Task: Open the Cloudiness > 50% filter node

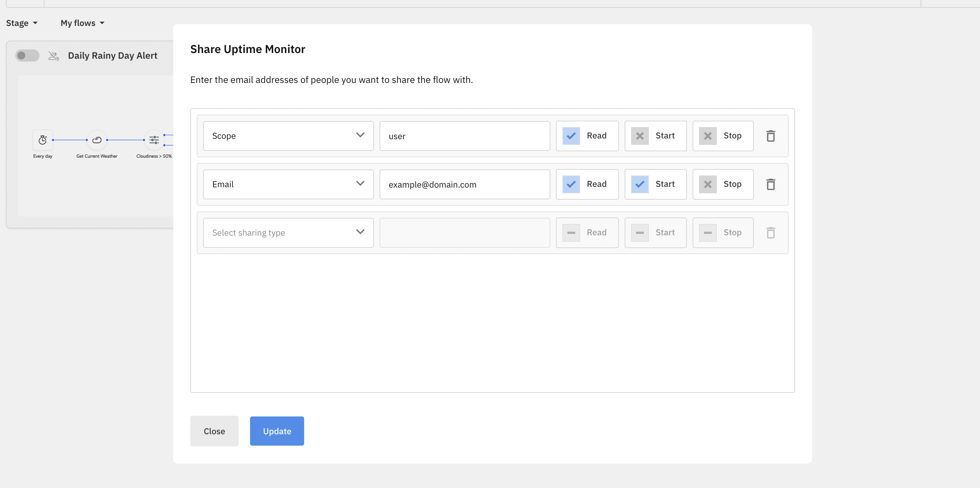Action: pos(154,140)
